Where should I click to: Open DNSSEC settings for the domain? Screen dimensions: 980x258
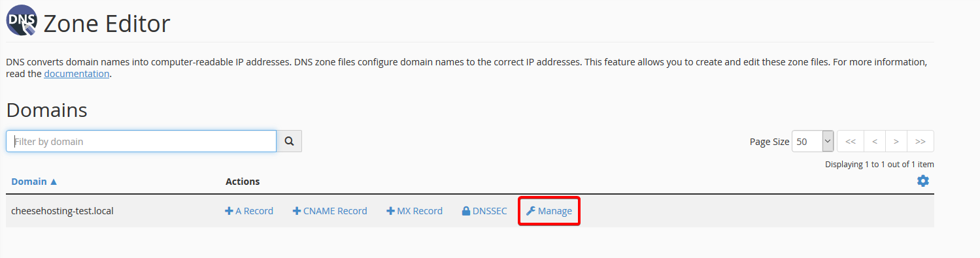pyautogui.click(x=484, y=211)
